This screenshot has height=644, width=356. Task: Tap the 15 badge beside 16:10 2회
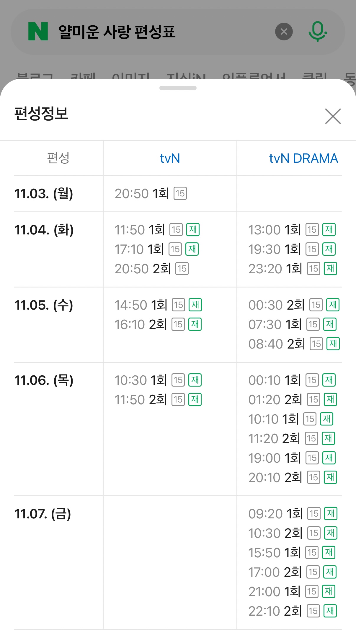pyautogui.click(x=178, y=324)
